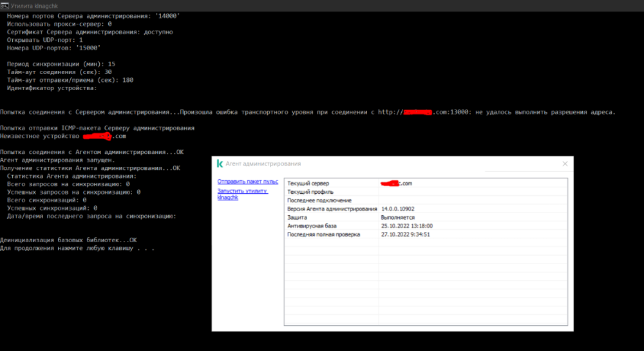Click the 'Агент администрирования запущен.' line
This screenshot has height=351, width=644.
[x=57, y=160]
